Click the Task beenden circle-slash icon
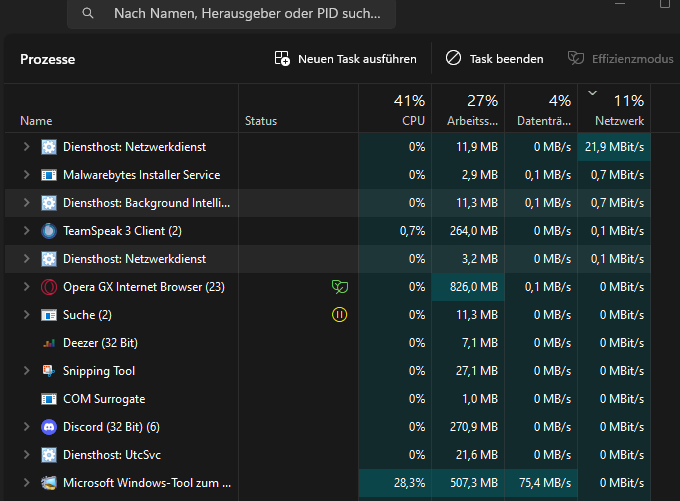The image size is (680, 501). 454,58
